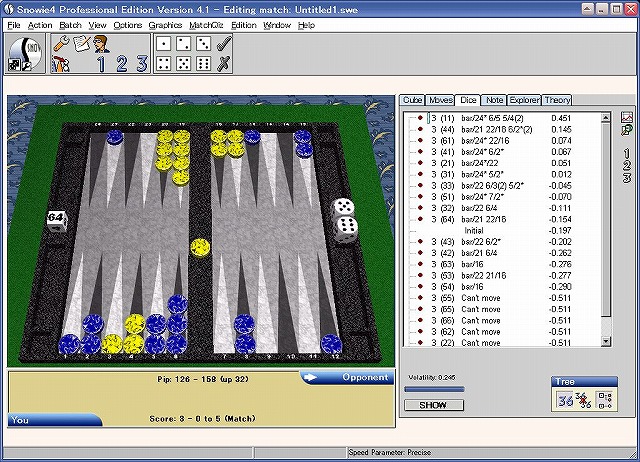Screen dimensions: 640x462
Task: Select the yellow checker on the bar
Action: coord(200,249)
